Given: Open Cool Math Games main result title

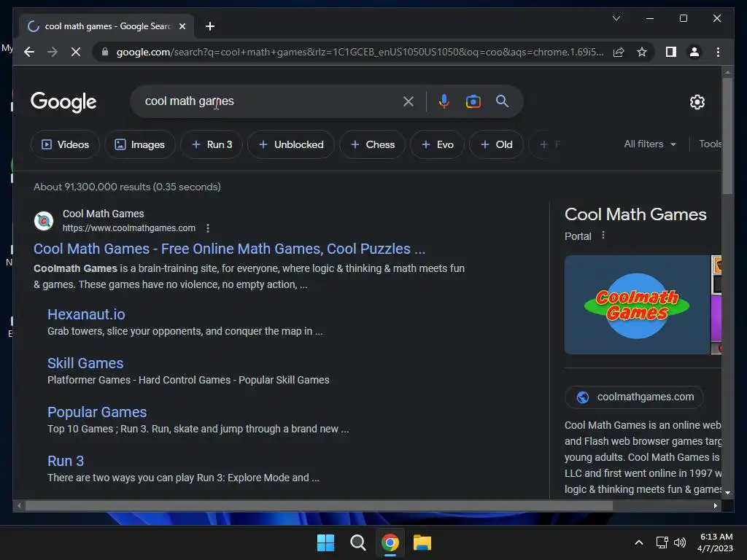Looking at the screenshot, I should pos(229,249).
